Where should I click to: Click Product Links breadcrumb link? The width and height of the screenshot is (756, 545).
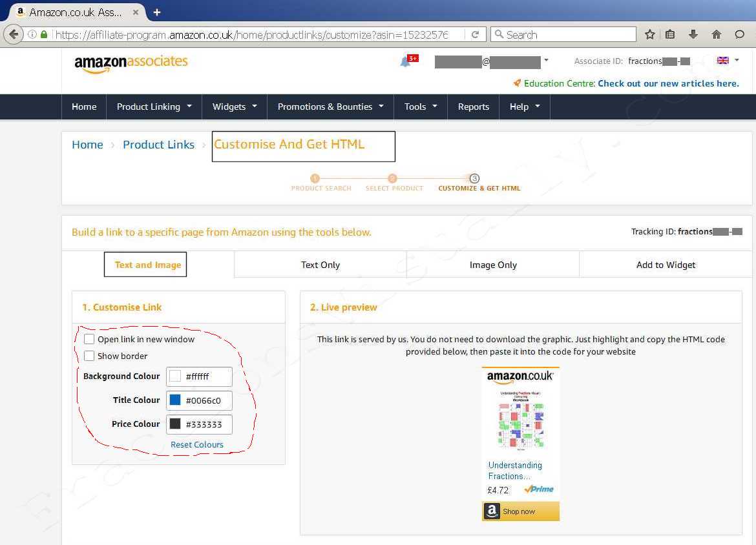(158, 145)
